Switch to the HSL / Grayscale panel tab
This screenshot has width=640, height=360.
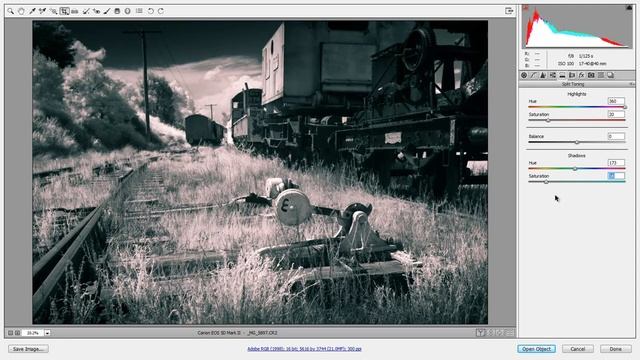coord(553,75)
